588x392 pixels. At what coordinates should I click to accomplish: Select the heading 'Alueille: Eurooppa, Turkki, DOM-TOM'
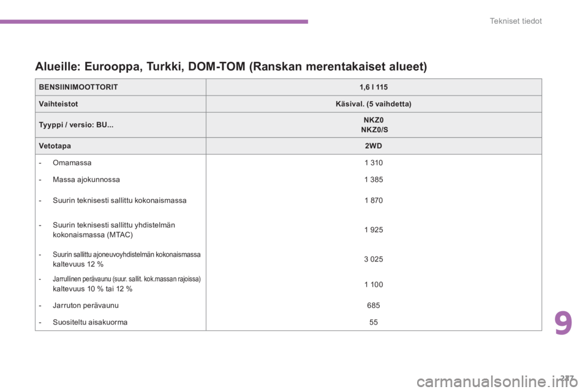[x=140, y=66]
